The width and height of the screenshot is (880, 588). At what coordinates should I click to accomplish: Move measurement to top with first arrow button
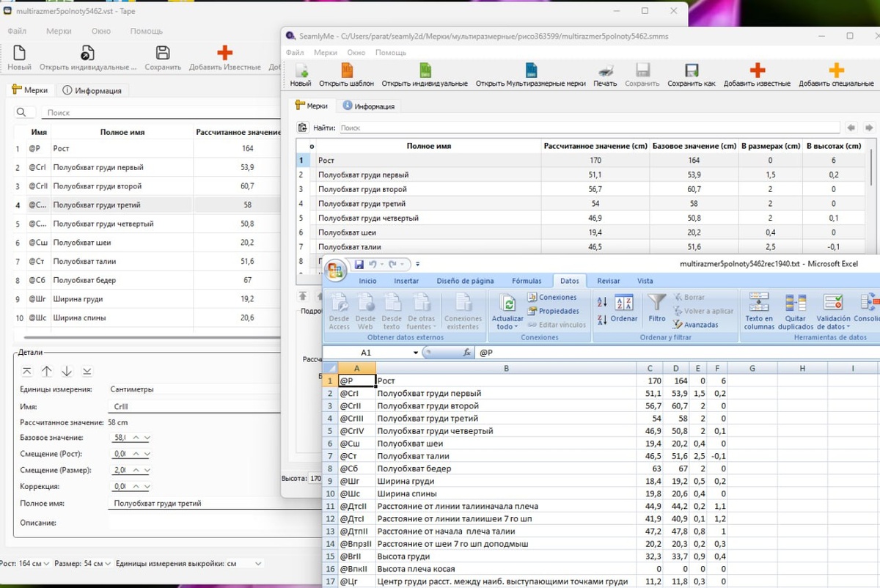coord(27,371)
